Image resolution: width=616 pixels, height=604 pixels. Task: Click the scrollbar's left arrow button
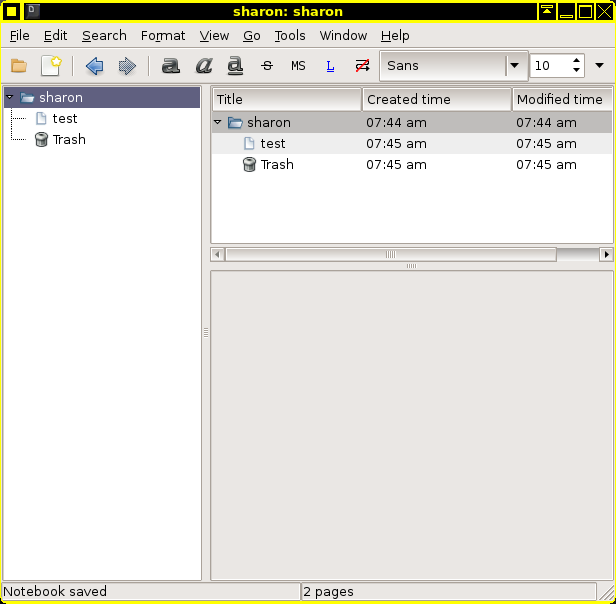(217, 255)
